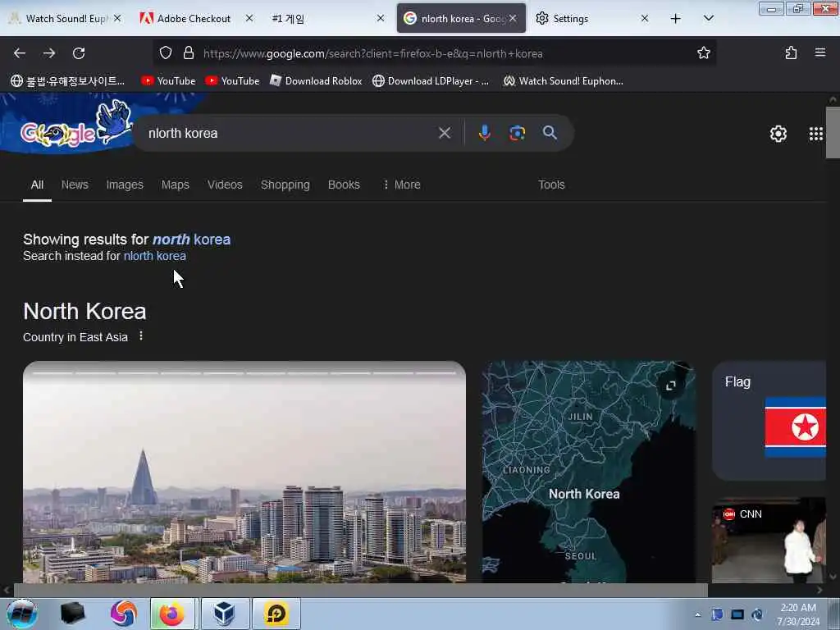The image size is (840, 630).
Task: List all tabs with the dropdown chevron
Action: click(708, 19)
